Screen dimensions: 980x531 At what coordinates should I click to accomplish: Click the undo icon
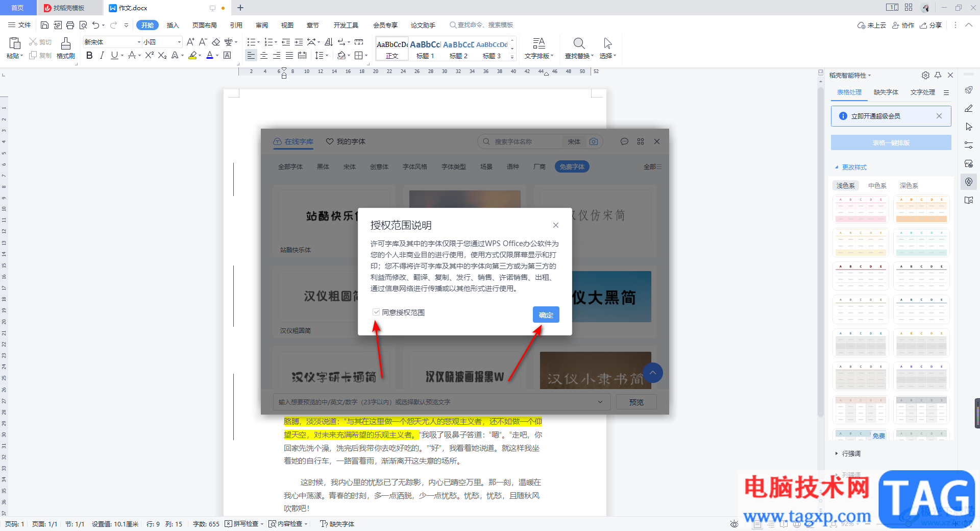pyautogui.click(x=95, y=25)
